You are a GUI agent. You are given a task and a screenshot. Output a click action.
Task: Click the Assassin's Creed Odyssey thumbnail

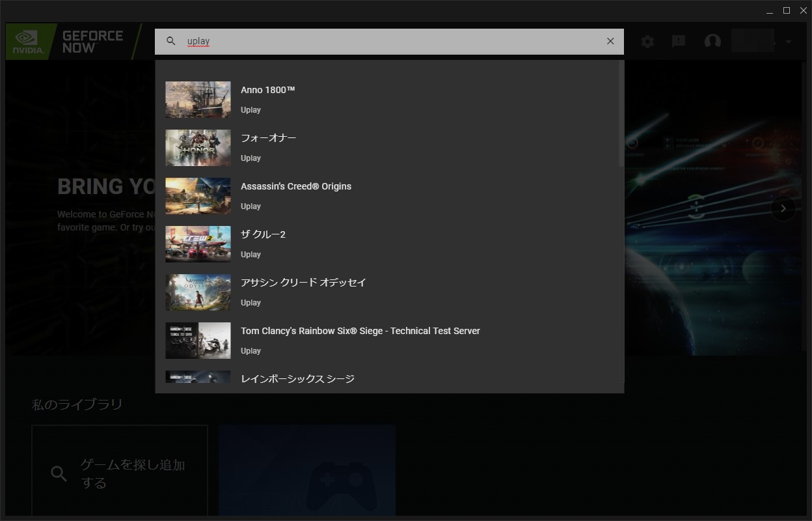[x=198, y=292]
